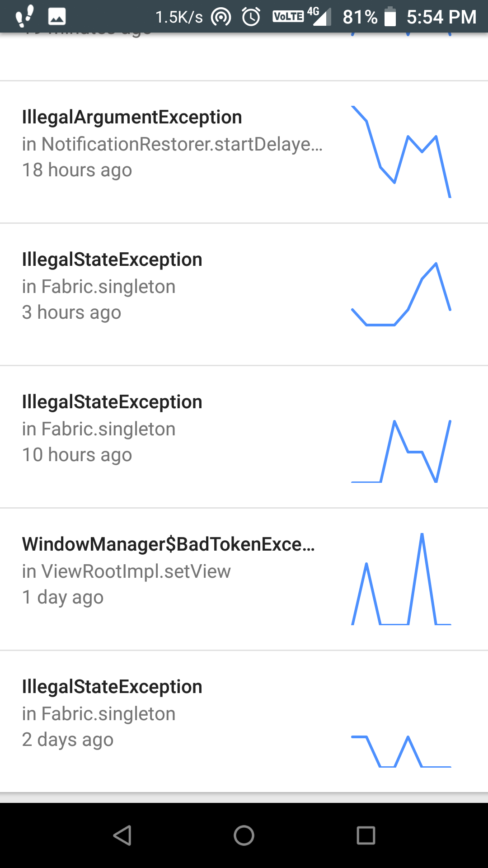
Task: Tap the ViewRootImpl.setView subtitle text
Action: pyautogui.click(x=127, y=571)
